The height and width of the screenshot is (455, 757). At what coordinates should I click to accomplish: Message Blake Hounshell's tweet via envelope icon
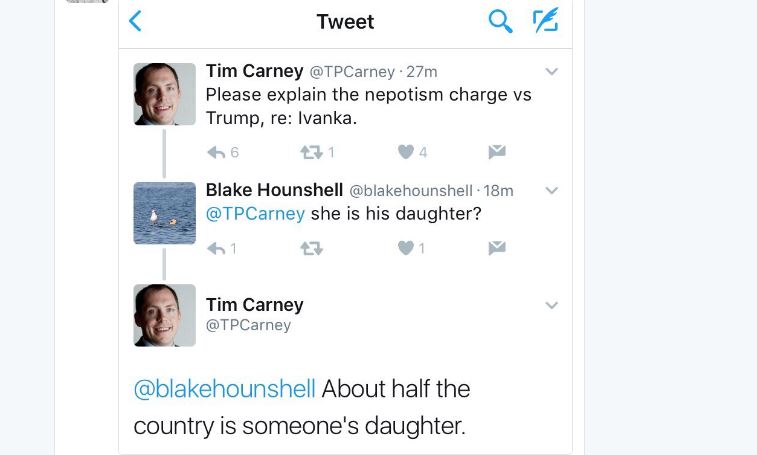[497, 248]
